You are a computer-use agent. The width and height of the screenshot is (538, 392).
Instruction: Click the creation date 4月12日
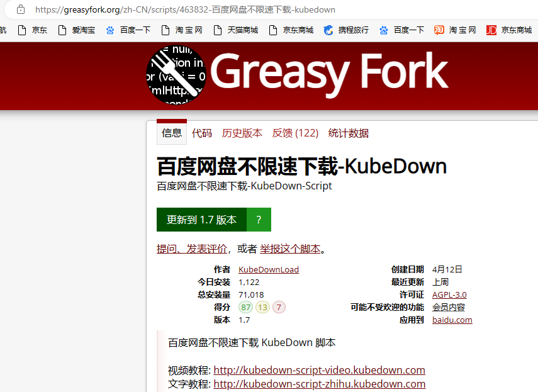[447, 269]
